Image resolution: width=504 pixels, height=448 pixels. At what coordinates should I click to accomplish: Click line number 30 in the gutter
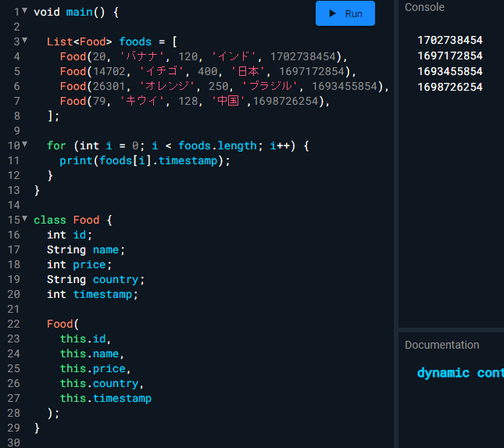click(14, 443)
